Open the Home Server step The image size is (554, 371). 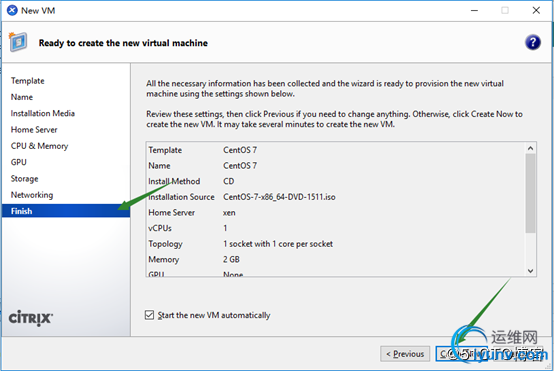[x=34, y=130]
